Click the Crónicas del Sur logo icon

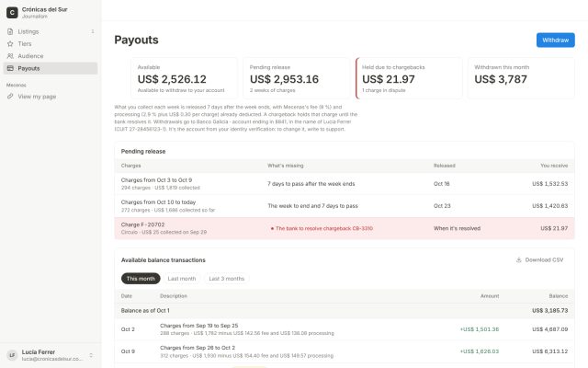point(12,12)
